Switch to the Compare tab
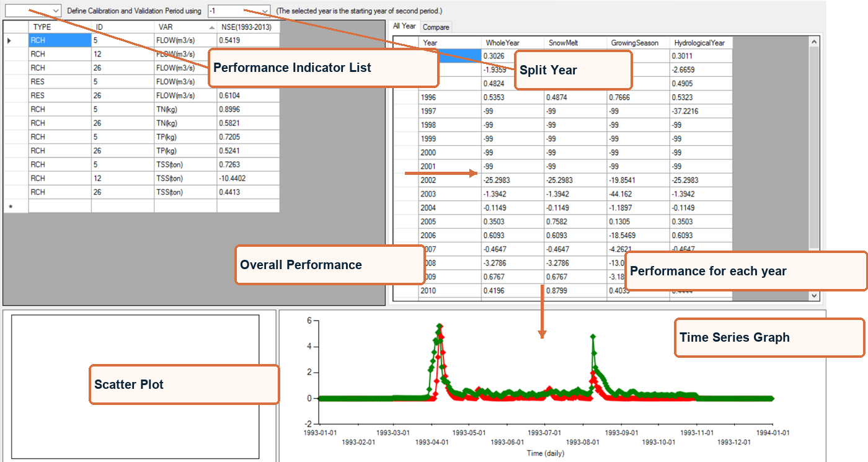The width and height of the screenshot is (868, 462). click(436, 27)
